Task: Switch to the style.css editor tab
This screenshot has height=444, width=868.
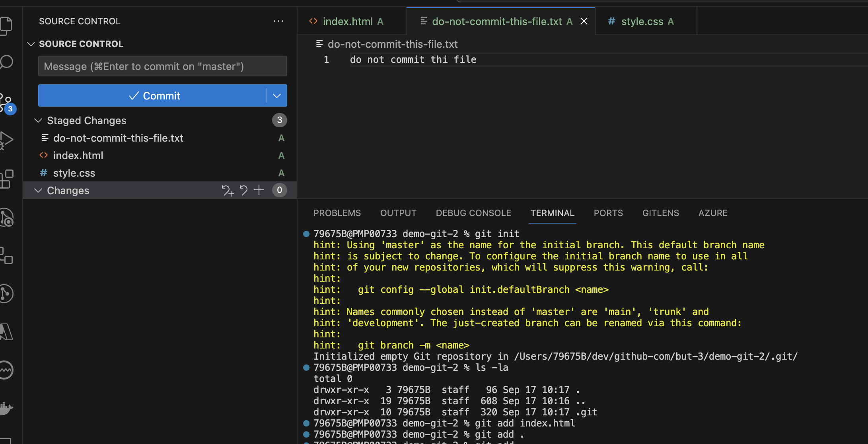Action: (x=646, y=21)
